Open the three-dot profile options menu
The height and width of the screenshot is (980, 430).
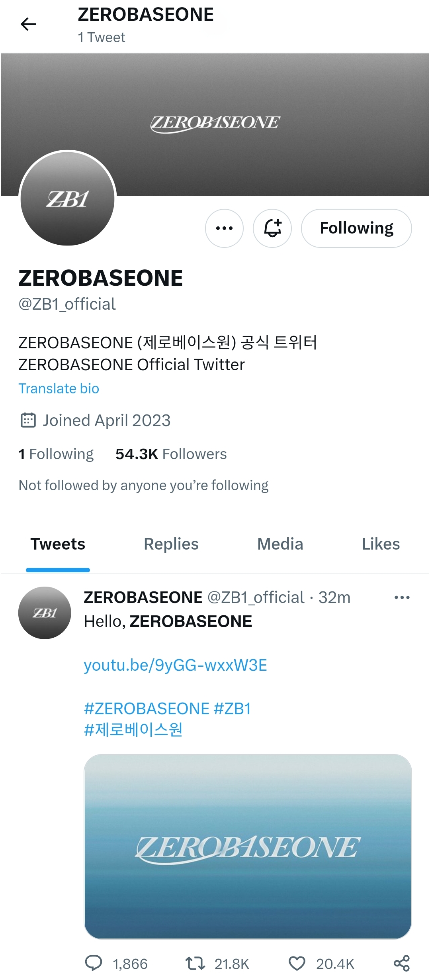(224, 228)
